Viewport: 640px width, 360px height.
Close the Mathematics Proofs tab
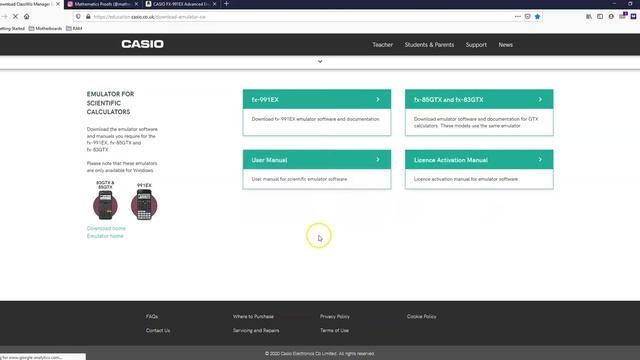click(x=136, y=4)
